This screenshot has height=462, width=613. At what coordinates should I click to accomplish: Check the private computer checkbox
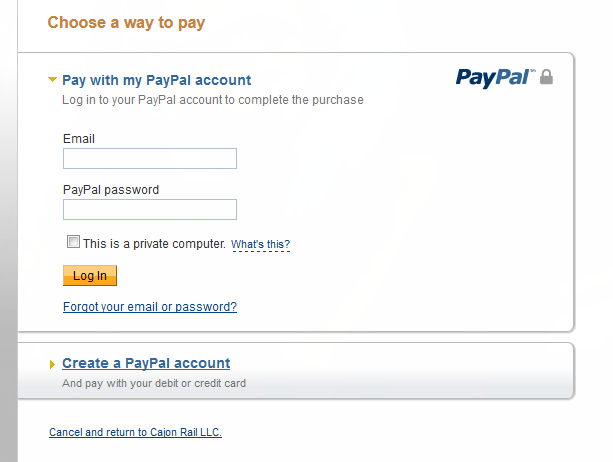73,242
